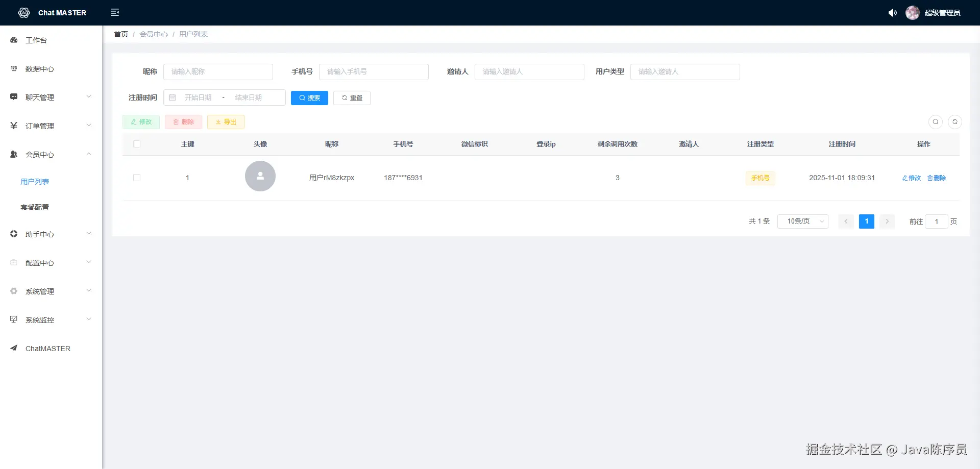Click the 会员中心 breadcrumb item

154,34
